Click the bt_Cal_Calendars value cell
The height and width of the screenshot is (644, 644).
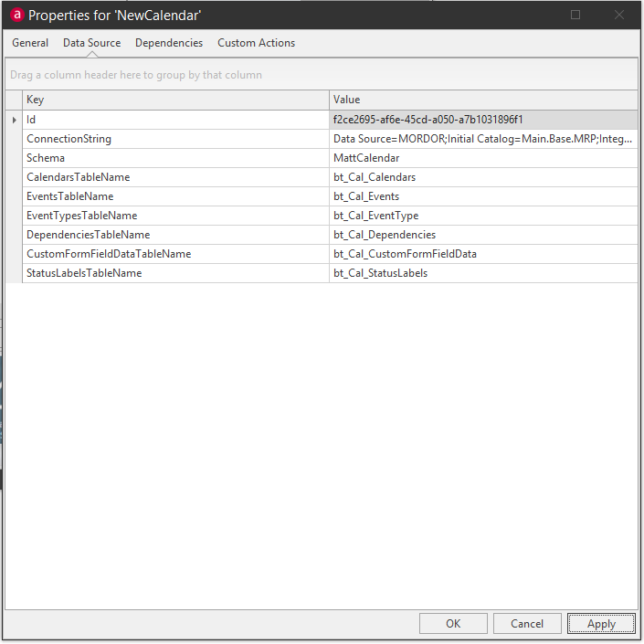(x=483, y=177)
